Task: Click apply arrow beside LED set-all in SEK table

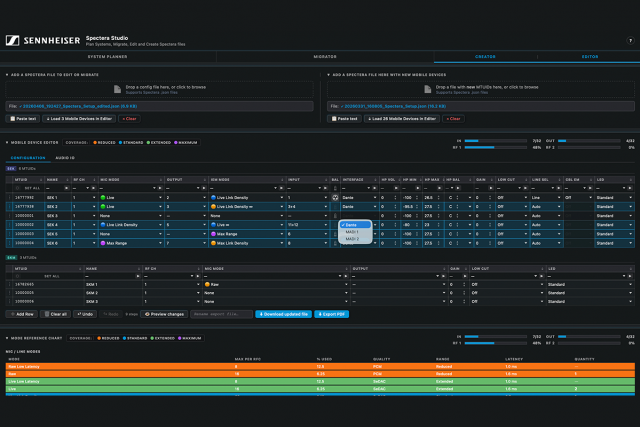Action: pos(631,188)
